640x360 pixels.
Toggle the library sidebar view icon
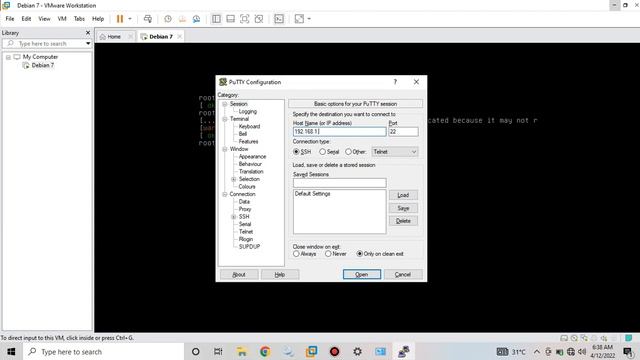pyautogui.click(x=216, y=19)
